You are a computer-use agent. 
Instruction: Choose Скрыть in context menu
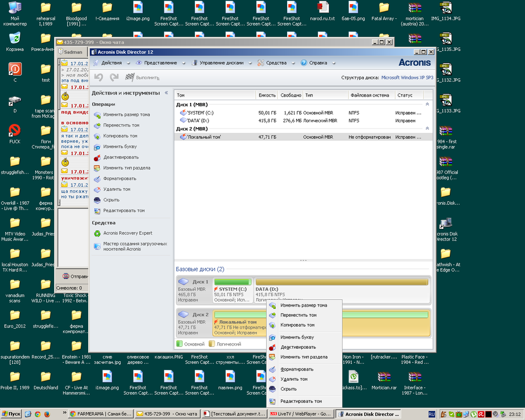(304, 389)
